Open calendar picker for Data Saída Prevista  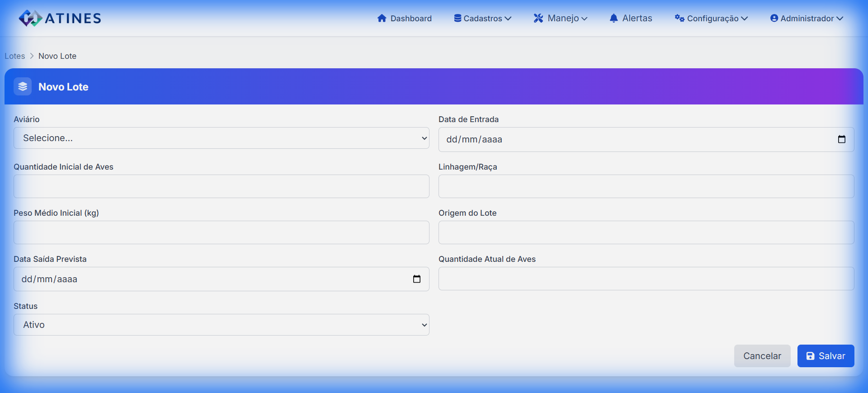click(416, 279)
